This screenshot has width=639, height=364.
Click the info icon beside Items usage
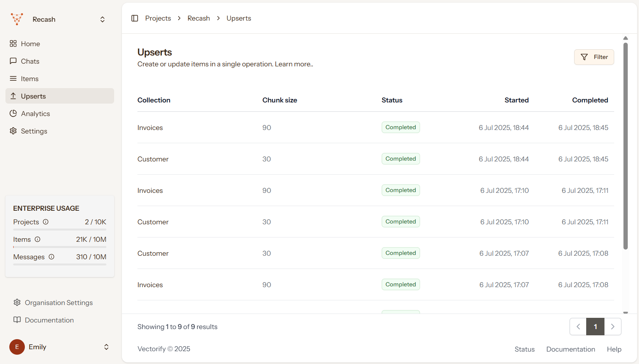38,239
